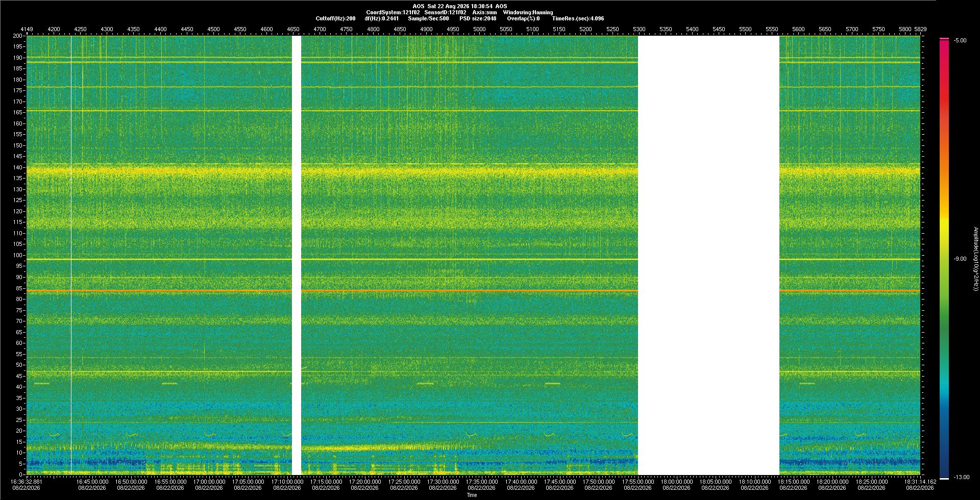Click the CoordSystem:121f02 header label

point(393,12)
